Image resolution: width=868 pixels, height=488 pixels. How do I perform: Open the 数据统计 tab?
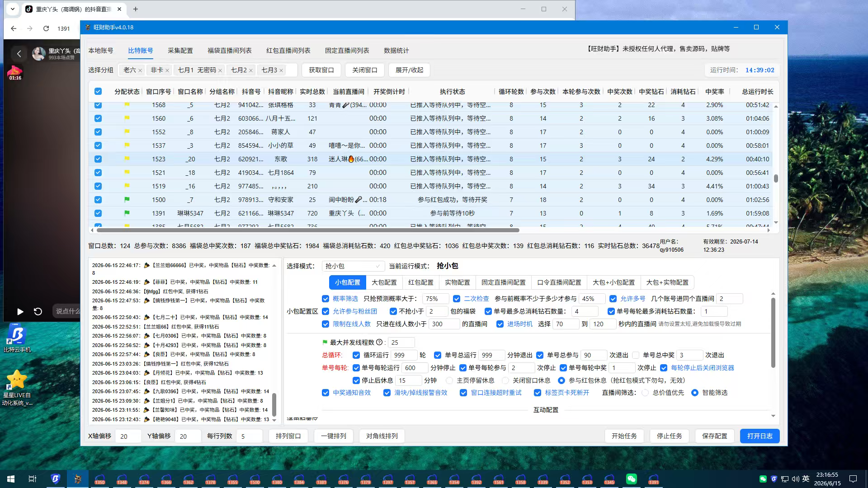coord(396,51)
